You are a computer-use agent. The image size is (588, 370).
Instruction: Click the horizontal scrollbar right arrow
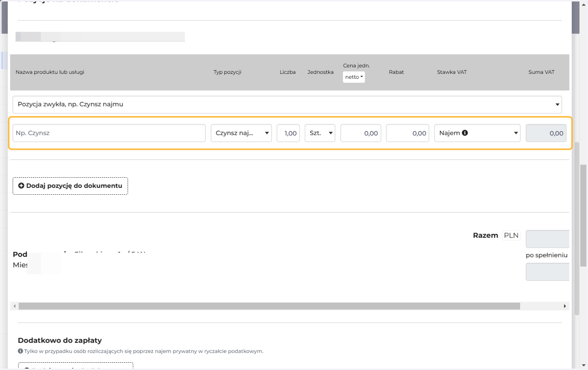click(565, 306)
